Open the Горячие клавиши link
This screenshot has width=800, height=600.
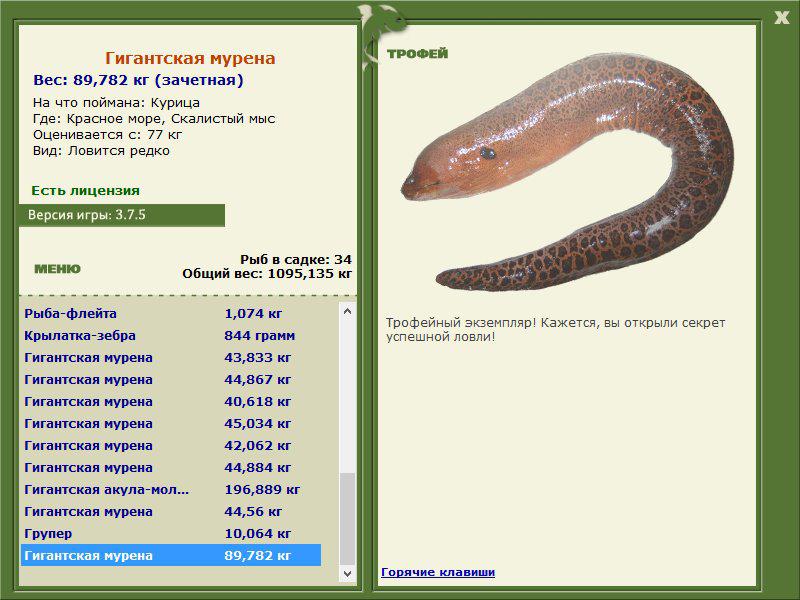[438, 572]
